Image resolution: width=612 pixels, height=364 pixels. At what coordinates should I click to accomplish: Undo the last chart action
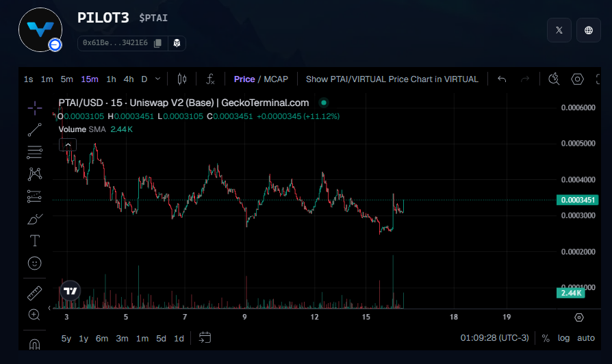[x=502, y=79]
